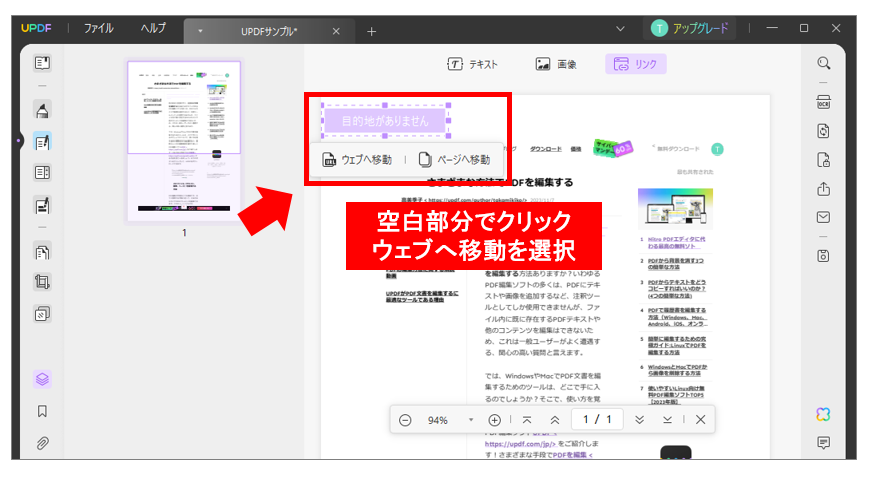Select the Crop pages tool
The image size is (870, 478).
click(42, 282)
